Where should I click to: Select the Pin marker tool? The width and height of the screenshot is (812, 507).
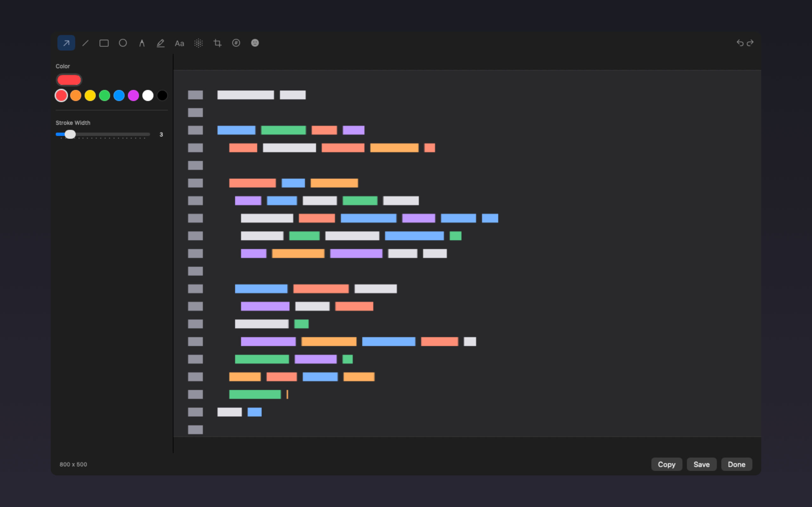(141, 43)
